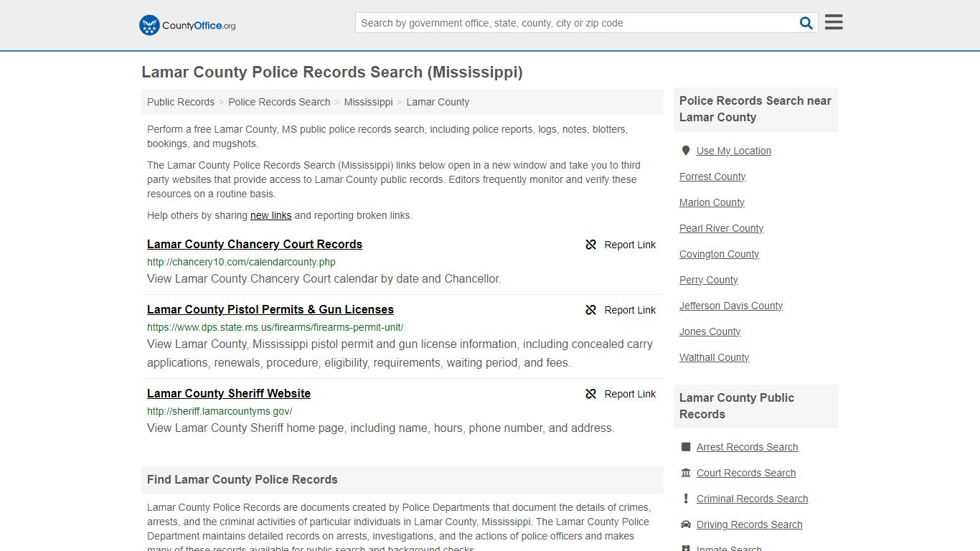
Task: Open Court Records Search link
Action: pyautogui.click(x=746, y=473)
